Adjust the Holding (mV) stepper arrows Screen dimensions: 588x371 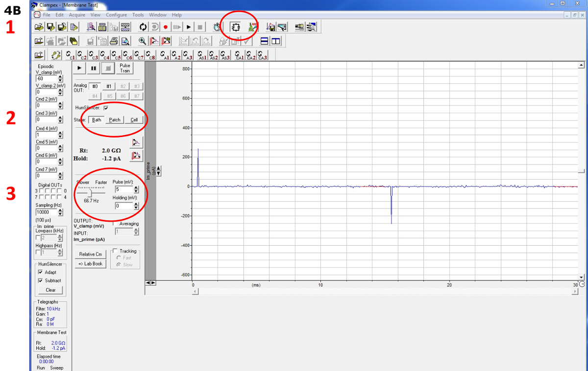click(x=136, y=206)
